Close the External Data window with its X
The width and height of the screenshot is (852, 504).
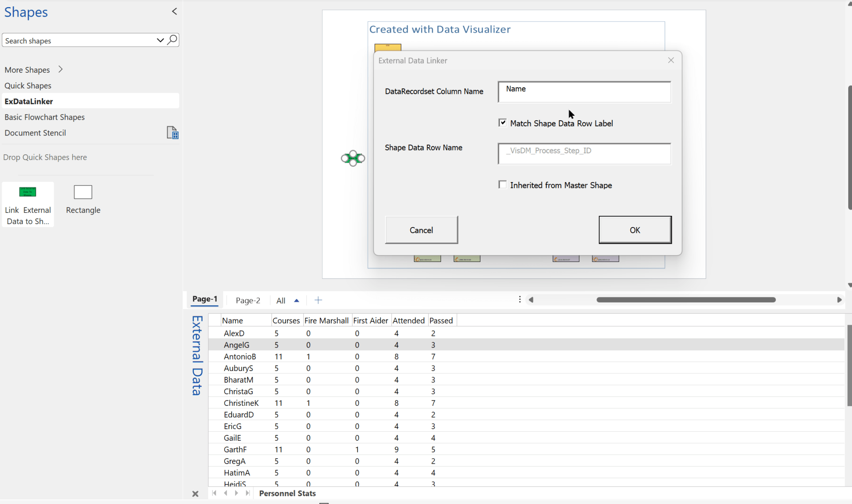click(195, 494)
